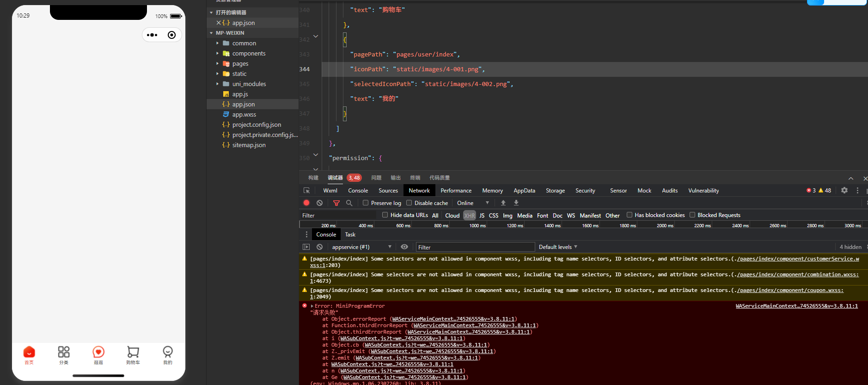Enable Disable cache checkbox
Screen dimensions: 868x385
pos(409,203)
